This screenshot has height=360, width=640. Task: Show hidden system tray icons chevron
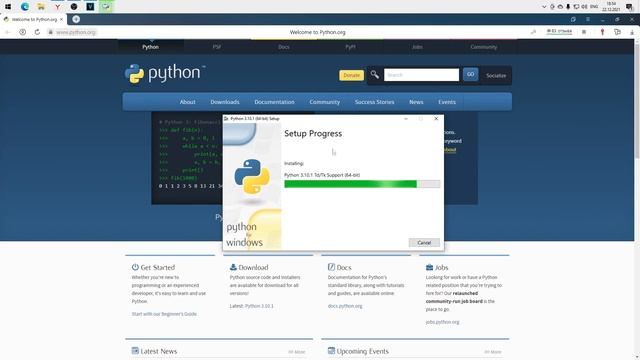point(544,7)
